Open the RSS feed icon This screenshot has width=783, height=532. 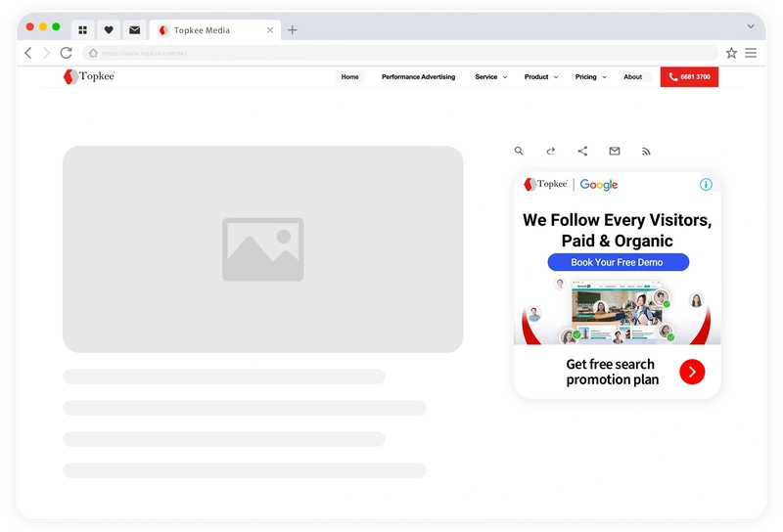click(x=646, y=152)
